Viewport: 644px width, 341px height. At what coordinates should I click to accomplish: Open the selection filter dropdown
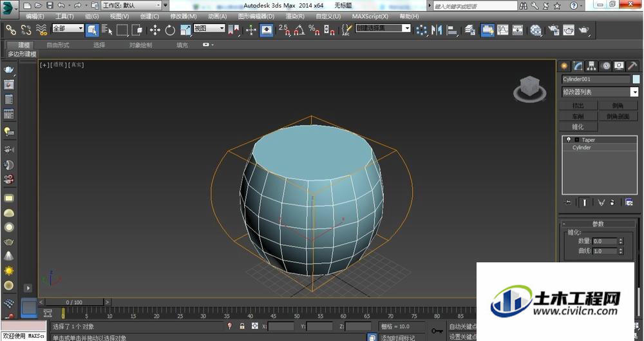click(68, 28)
